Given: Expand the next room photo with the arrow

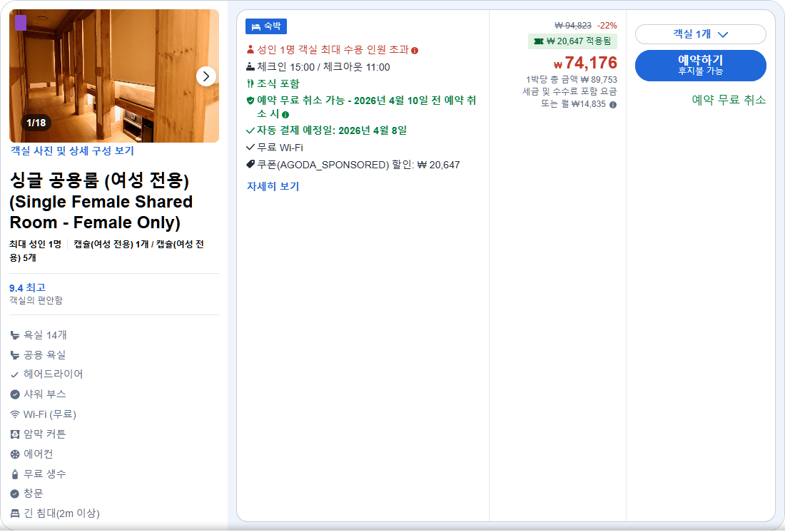Looking at the screenshot, I should (x=206, y=76).
